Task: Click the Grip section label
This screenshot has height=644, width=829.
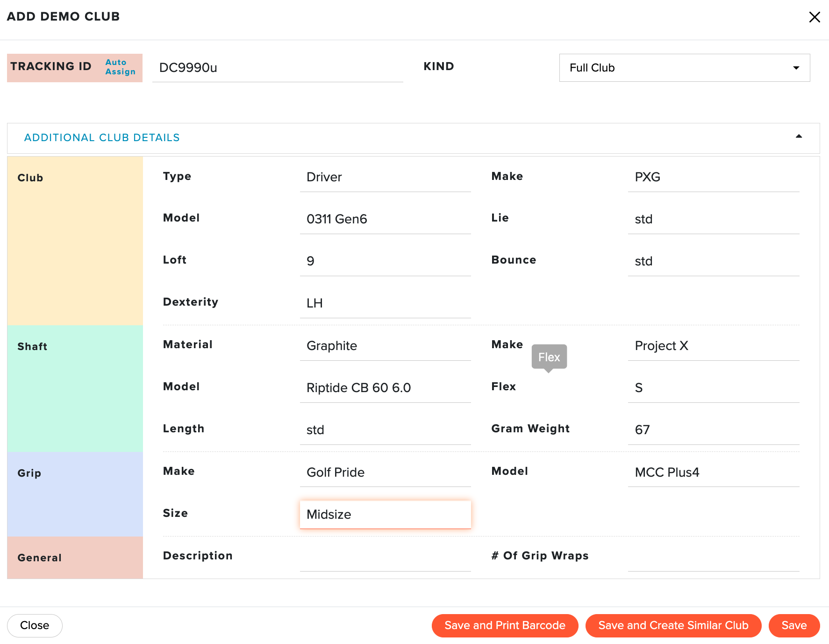Action: (x=29, y=473)
